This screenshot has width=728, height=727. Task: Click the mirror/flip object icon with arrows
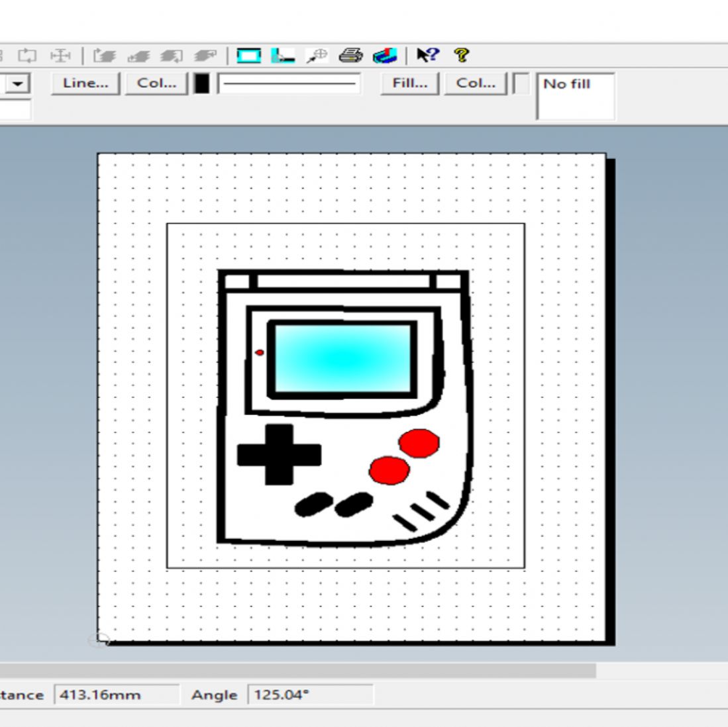[61, 56]
